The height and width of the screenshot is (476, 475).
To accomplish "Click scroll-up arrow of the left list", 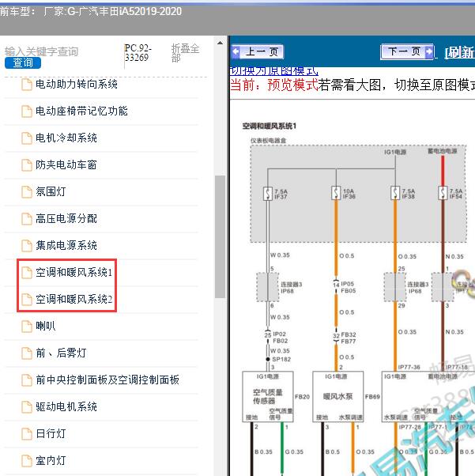I will 220,43.
